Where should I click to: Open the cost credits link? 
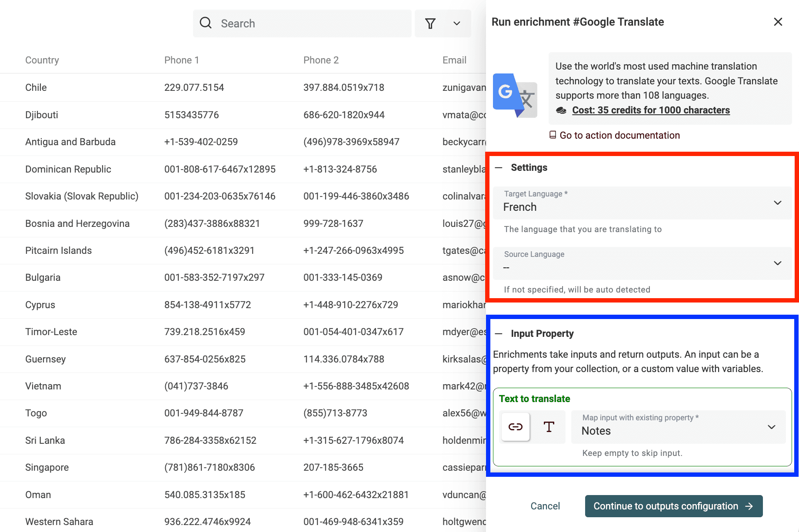point(651,110)
